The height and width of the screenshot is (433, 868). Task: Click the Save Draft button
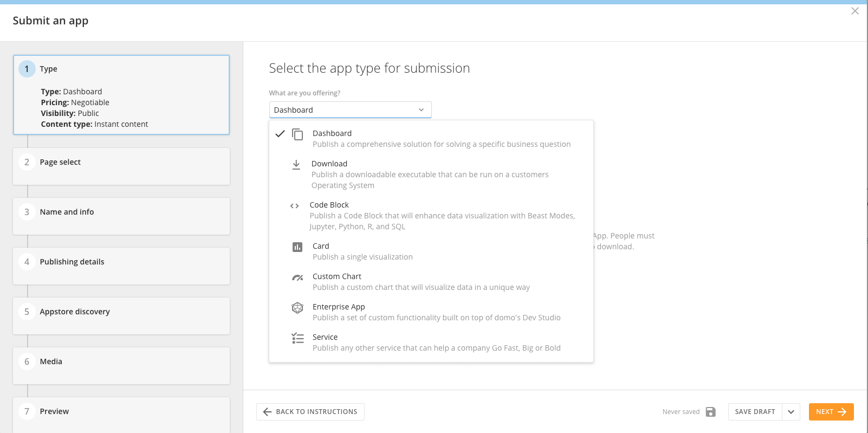coord(755,412)
